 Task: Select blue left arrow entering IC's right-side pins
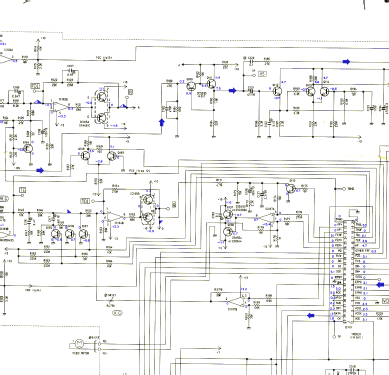[x=380, y=284]
